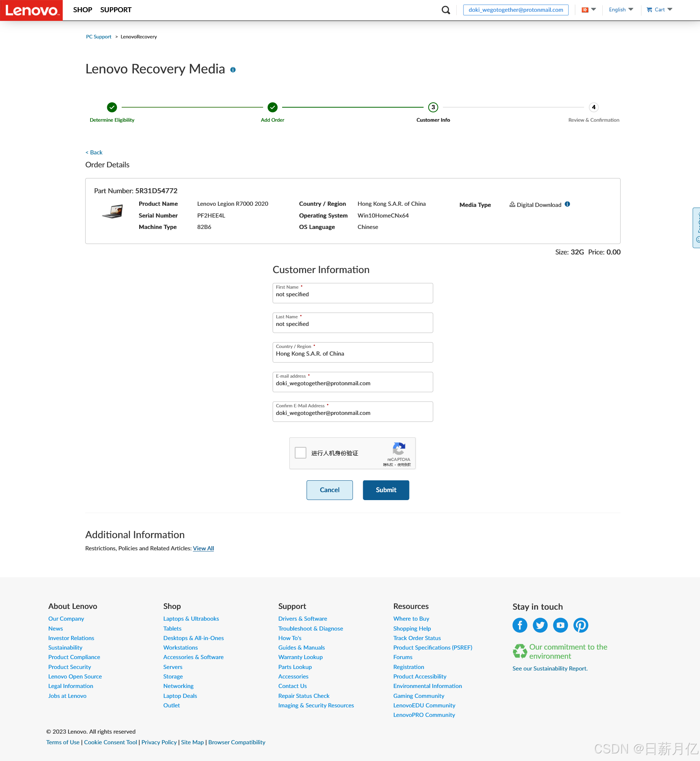Click the reCAPTCHA logo

(399, 449)
